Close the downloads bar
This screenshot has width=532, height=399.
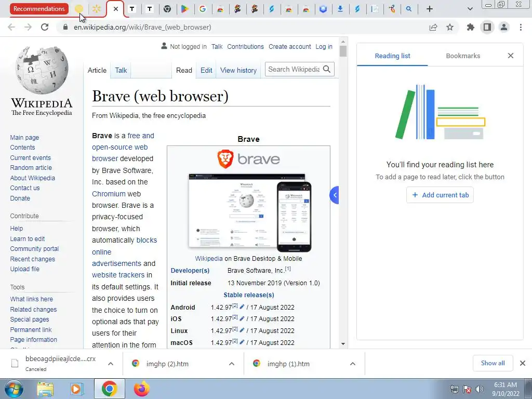pos(523,363)
